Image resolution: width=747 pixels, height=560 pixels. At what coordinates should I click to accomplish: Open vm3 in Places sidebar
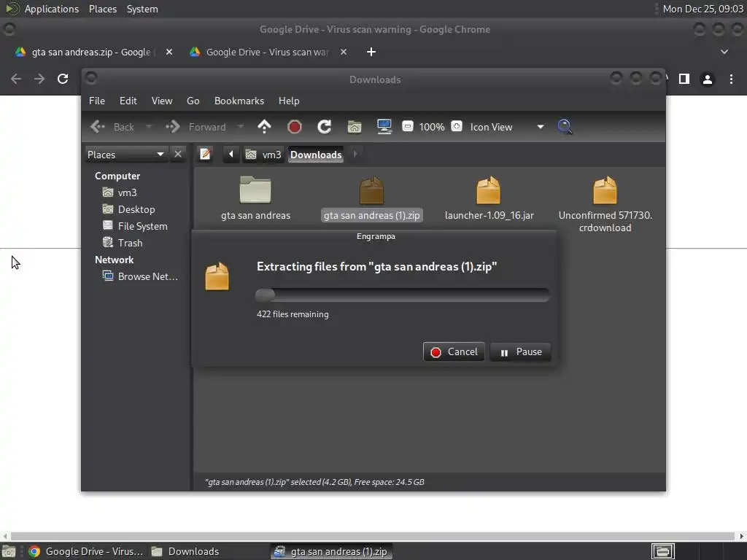(x=127, y=192)
